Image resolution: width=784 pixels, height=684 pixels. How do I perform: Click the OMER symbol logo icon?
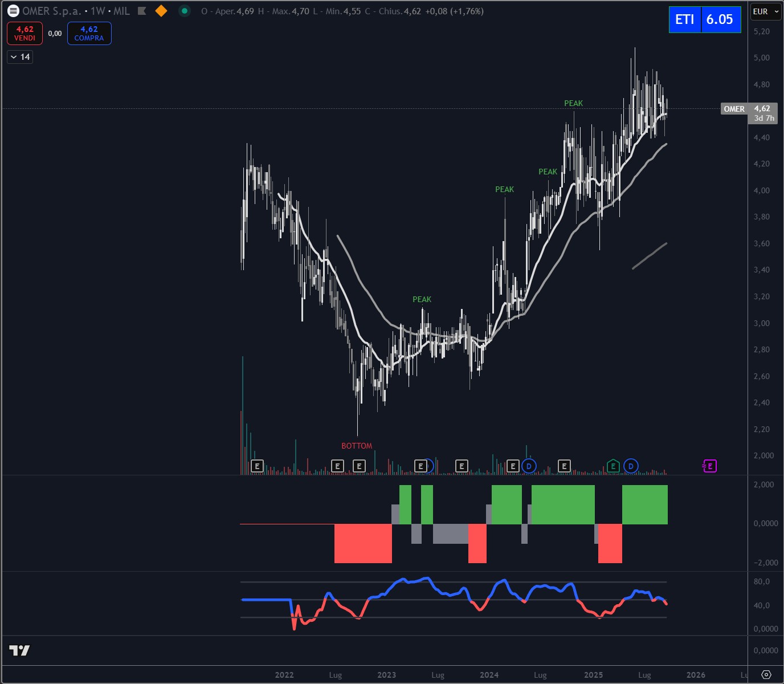13,11
